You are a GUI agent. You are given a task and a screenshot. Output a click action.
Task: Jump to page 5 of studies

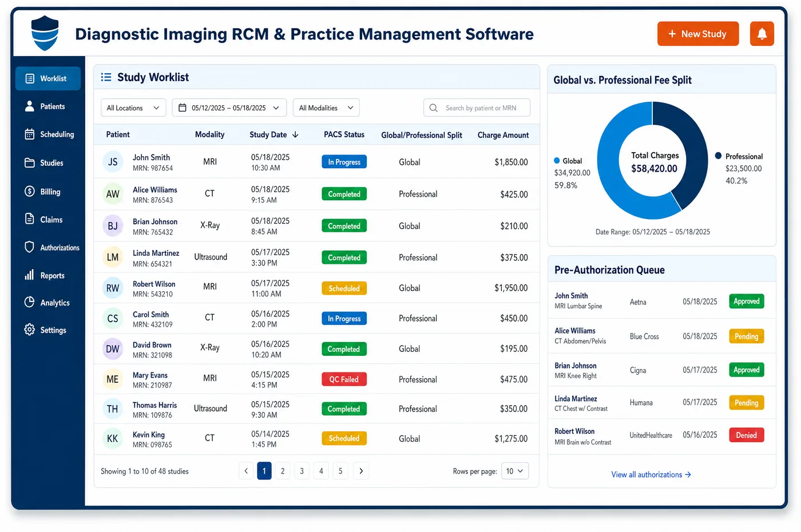[340, 471]
